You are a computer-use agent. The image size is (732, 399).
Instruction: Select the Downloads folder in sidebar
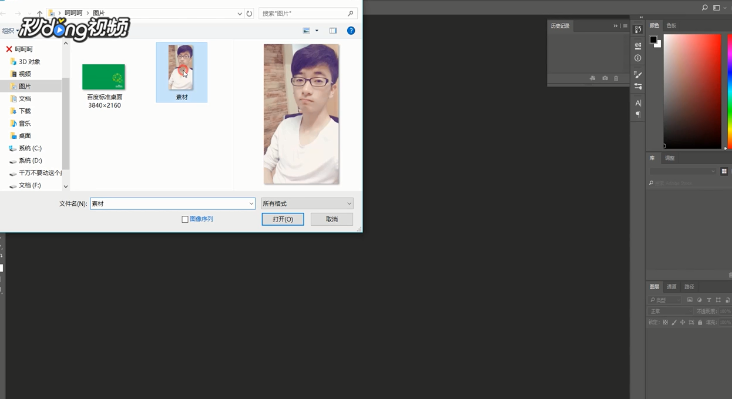click(25, 111)
